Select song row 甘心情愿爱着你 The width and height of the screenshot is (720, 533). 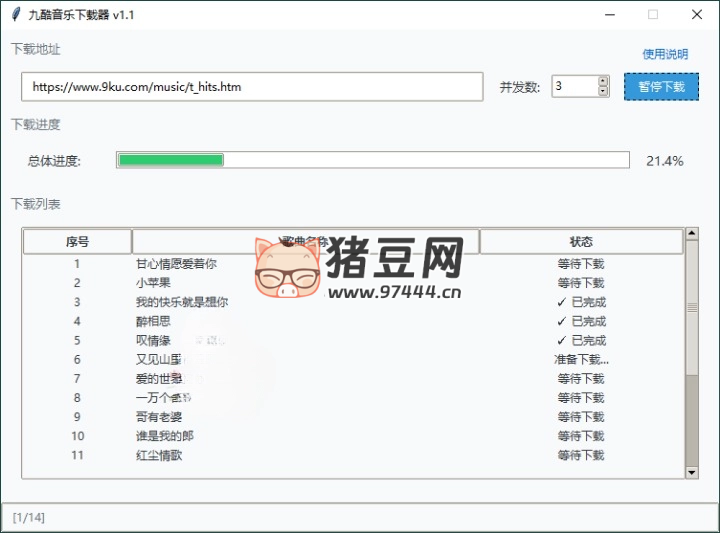[x=353, y=264]
